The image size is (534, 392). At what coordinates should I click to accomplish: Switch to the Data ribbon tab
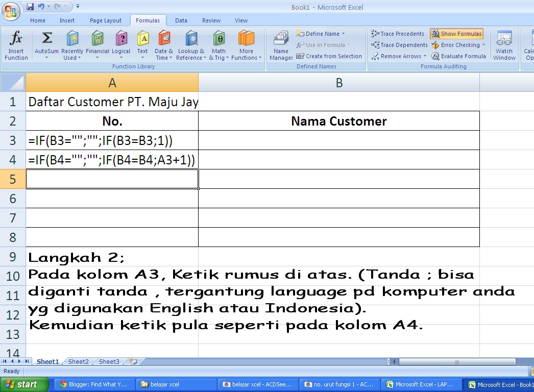(x=181, y=20)
